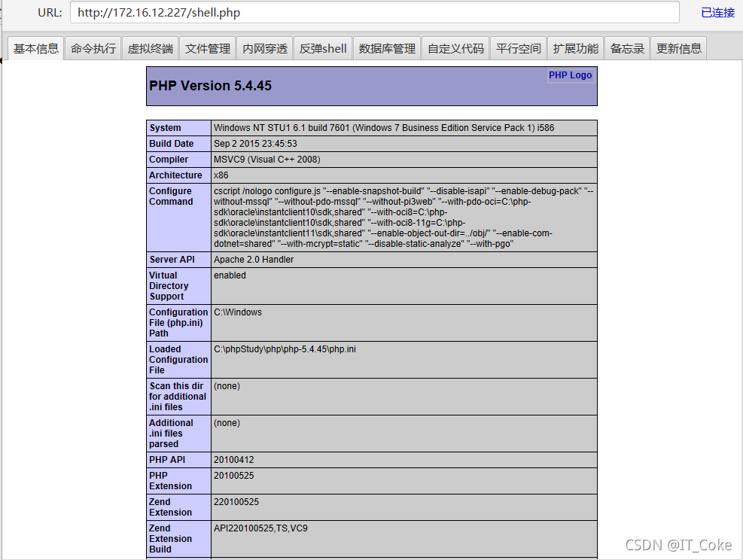Image resolution: width=743 pixels, height=560 pixels.
Task: Open the 基本信息 tab
Action: coord(35,48)
